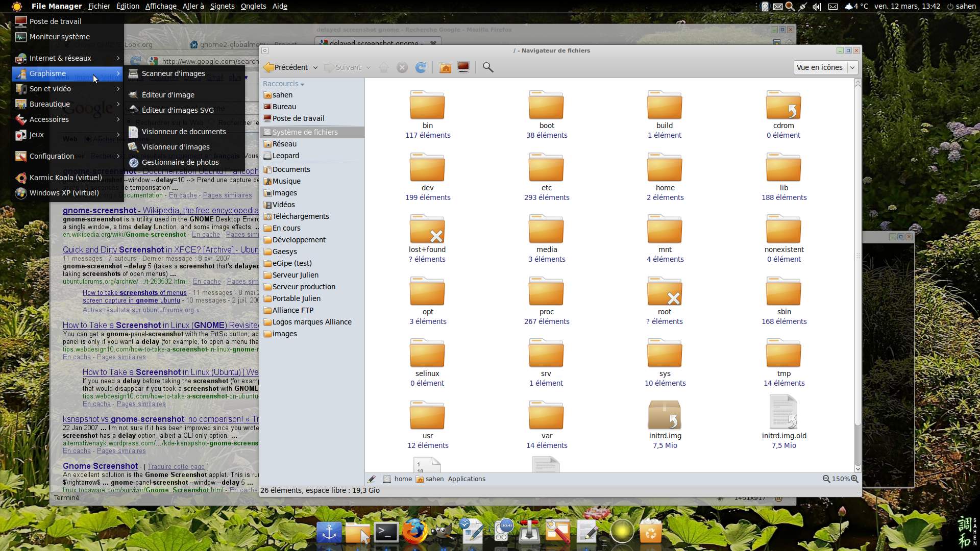The height and width of the screenshot is (551, 980).
Task: Start the Windows XP (virtuel) machine
Action: tap(68, 193)
